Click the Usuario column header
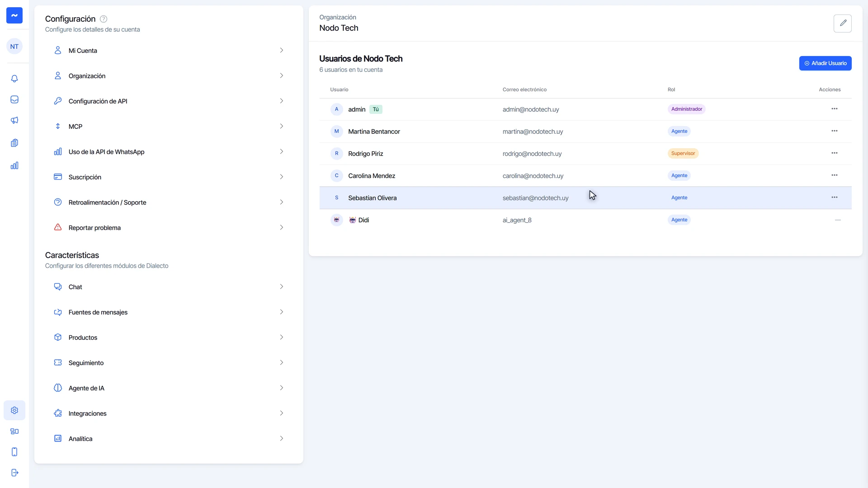This screenshot has width=868, height=488. pos(339,89)
